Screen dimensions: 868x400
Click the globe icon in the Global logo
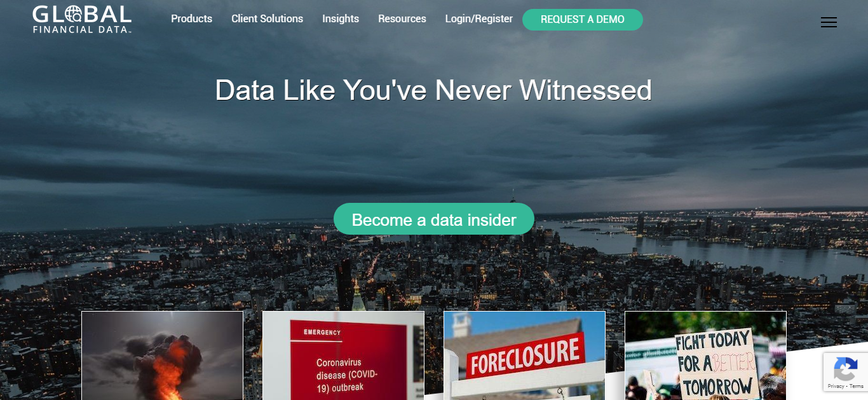[x=72, y=14]
